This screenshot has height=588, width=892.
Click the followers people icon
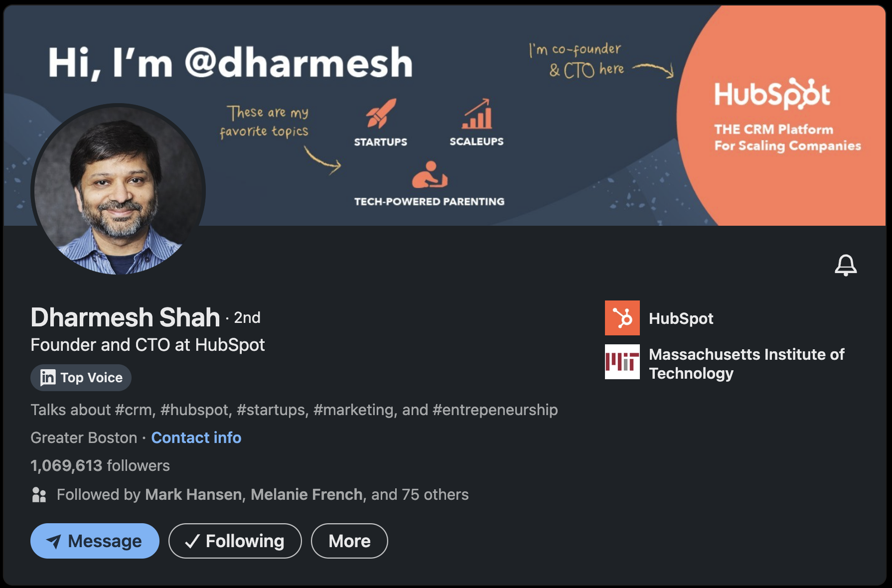click(39, 494)
